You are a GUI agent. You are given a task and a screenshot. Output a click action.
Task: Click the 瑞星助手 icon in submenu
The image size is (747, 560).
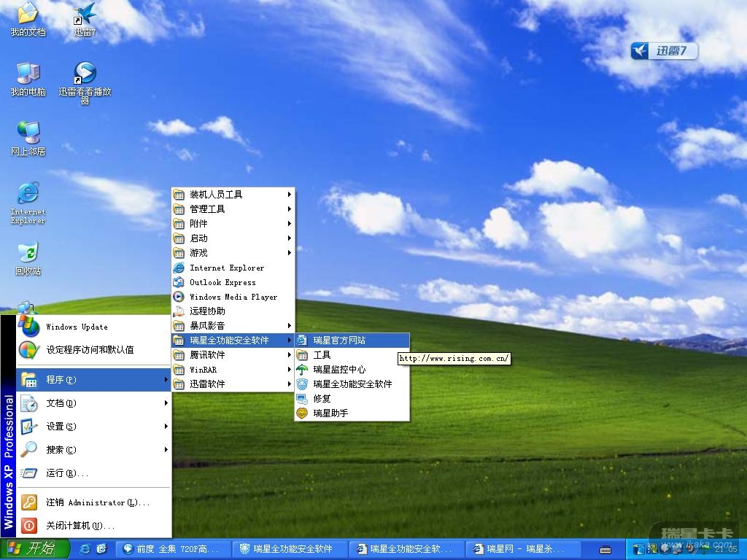[302, 413]
